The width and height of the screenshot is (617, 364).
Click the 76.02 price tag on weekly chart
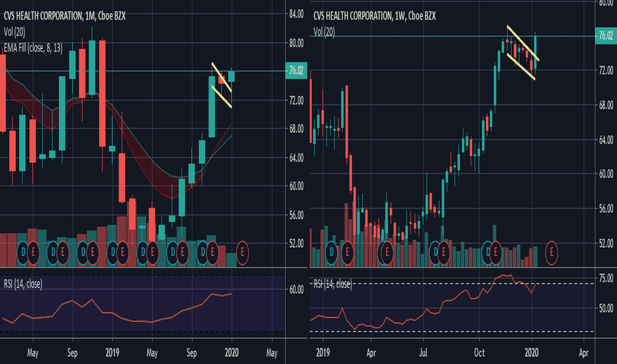click(606, 36)
